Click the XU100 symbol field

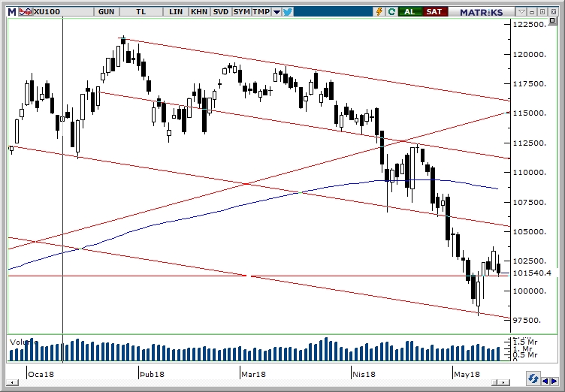point(63,11)
